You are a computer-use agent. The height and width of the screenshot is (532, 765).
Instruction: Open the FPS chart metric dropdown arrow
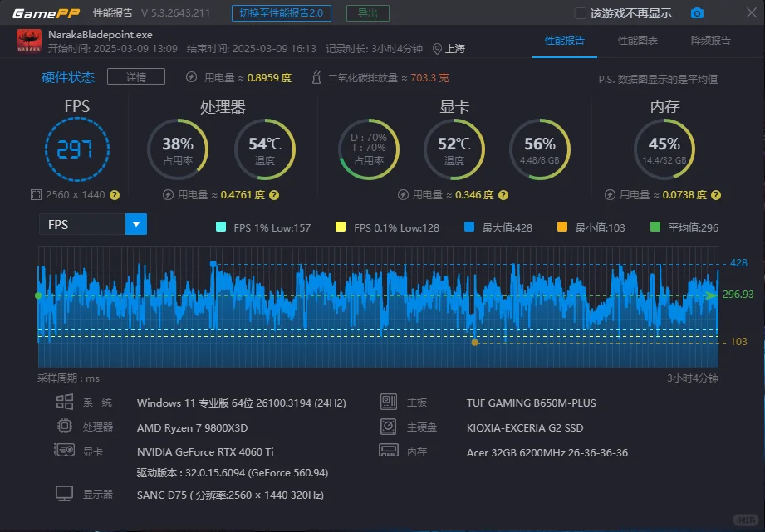136,224
